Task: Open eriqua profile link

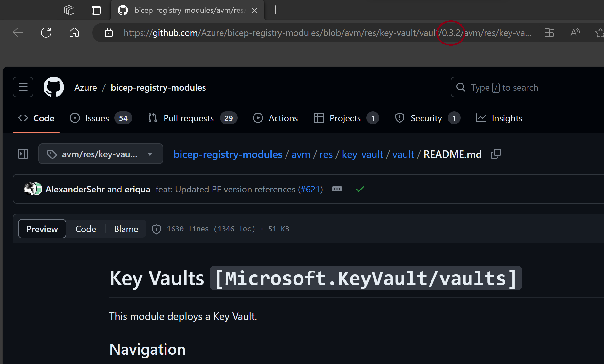Action: (137, 189)
